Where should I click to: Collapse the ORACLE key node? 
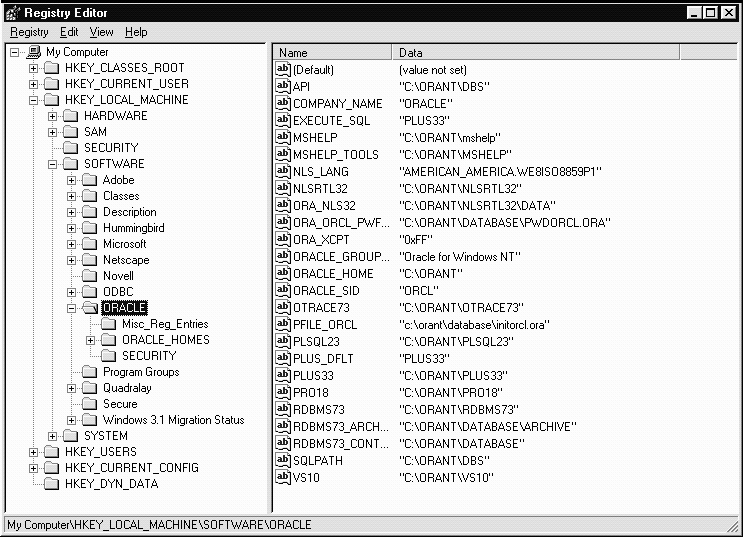coord(72,308)
